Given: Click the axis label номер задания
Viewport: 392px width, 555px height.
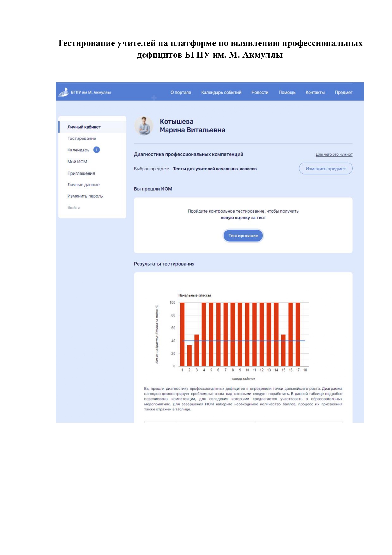Looking at the screenshot, I should pos(243,379).
